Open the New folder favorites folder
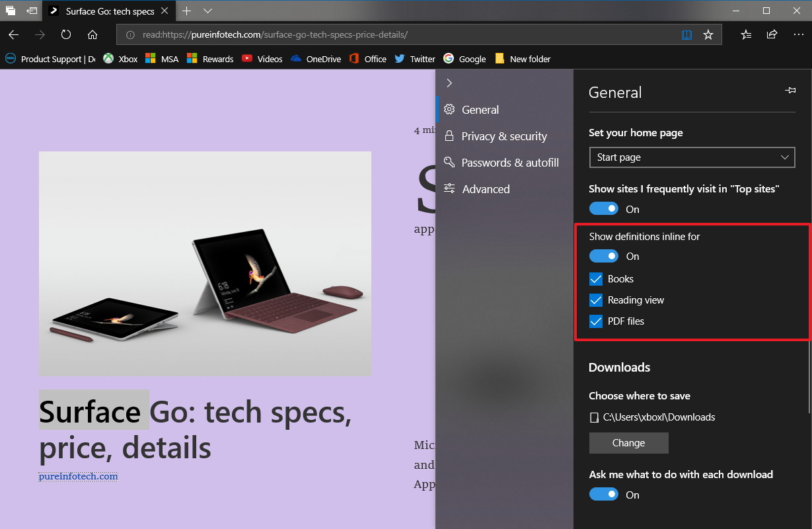812x529 pixels. point(522,59)
